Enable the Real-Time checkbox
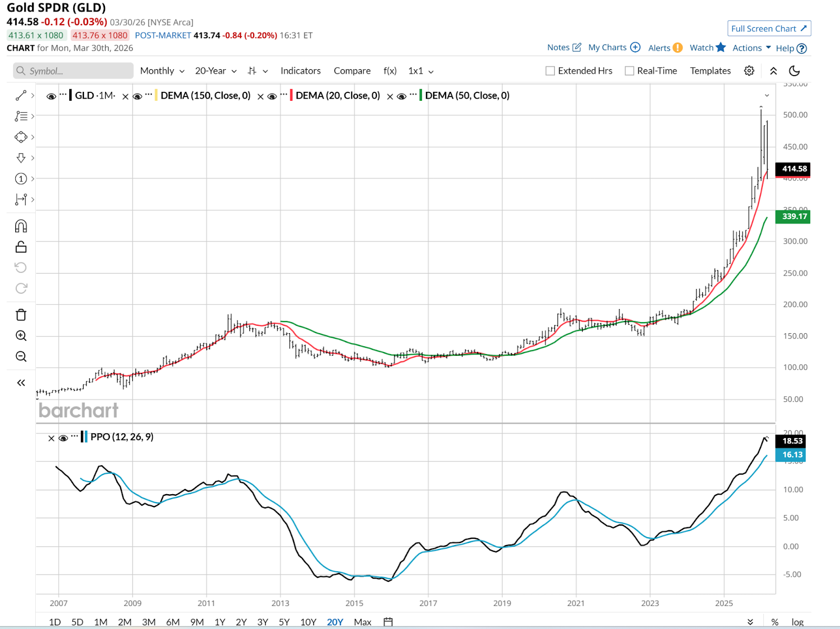840x629 pixels. [629, 71]
